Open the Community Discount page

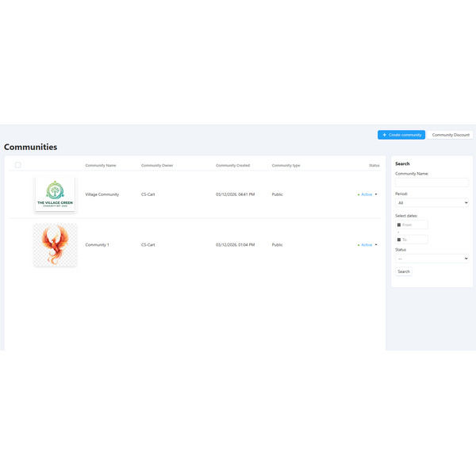(x=450, y=135)
